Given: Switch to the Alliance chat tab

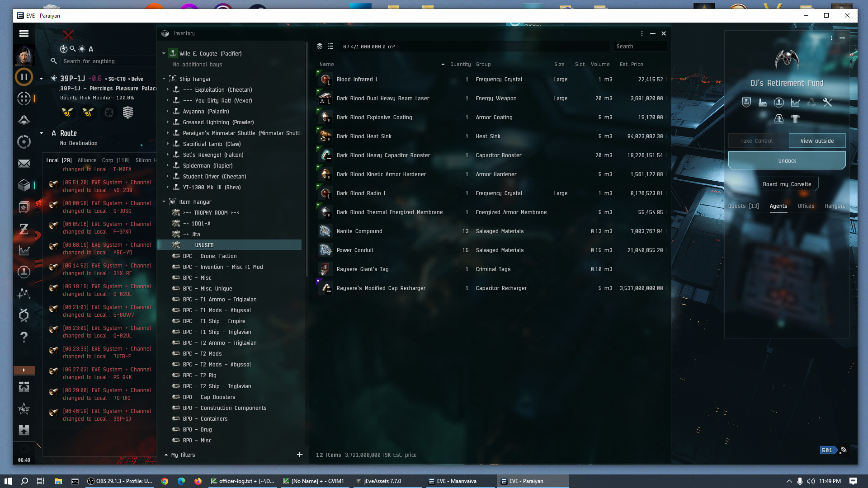Looking at the screenshot, I should tap(87, 160).
